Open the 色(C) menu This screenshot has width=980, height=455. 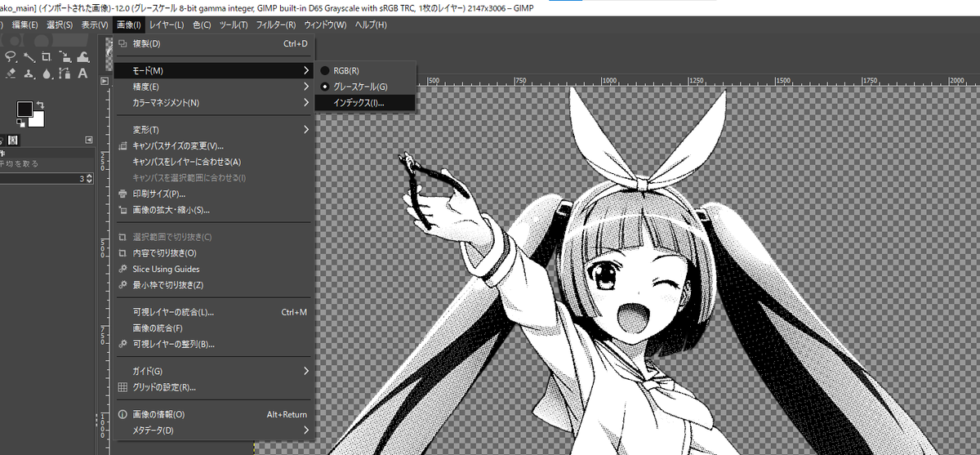pos(201,25)
